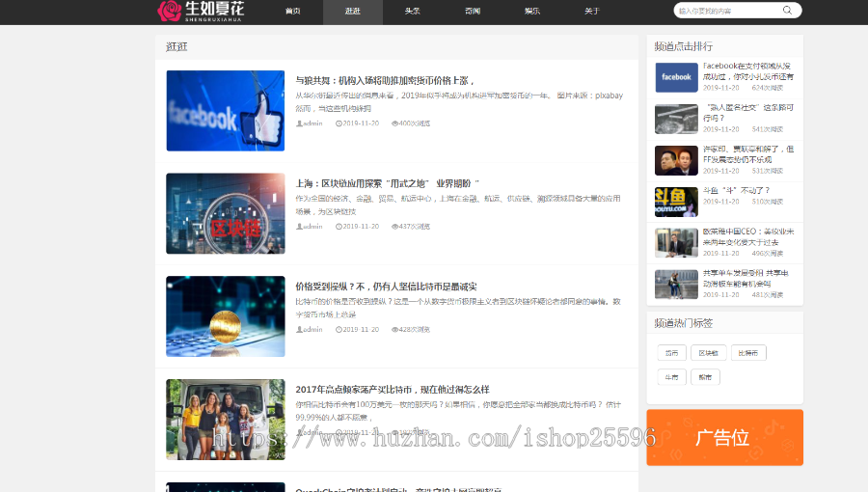Open the 娱乐 nav item

click(x=532, y=11)
